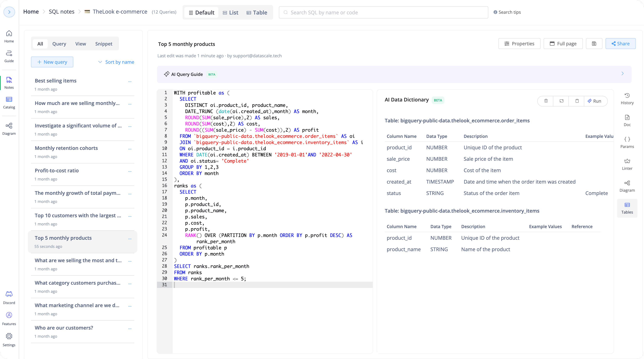
Task: Open the Discord link in sidebar
Action: coord(9,298)
